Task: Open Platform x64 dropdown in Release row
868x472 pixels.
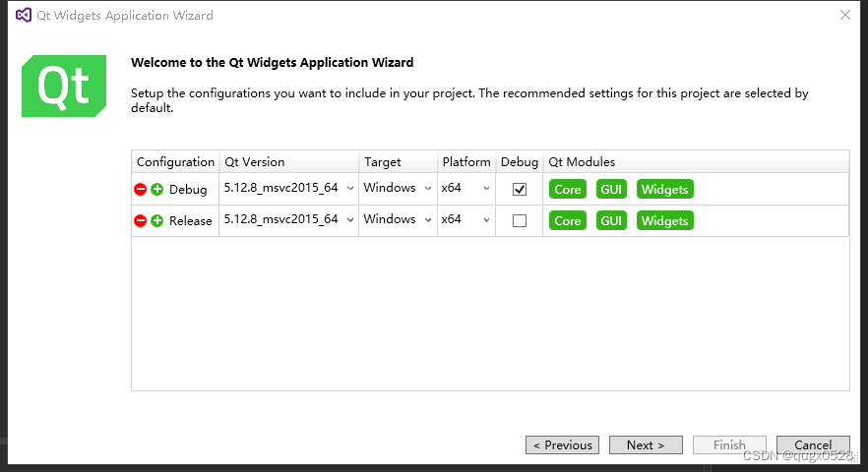Action: (x=466, y=219)
